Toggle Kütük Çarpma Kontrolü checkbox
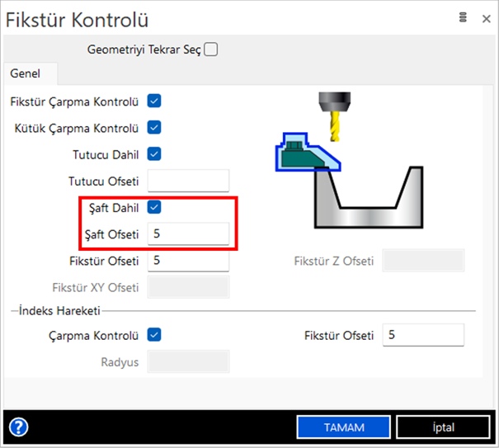 point(154,128)
